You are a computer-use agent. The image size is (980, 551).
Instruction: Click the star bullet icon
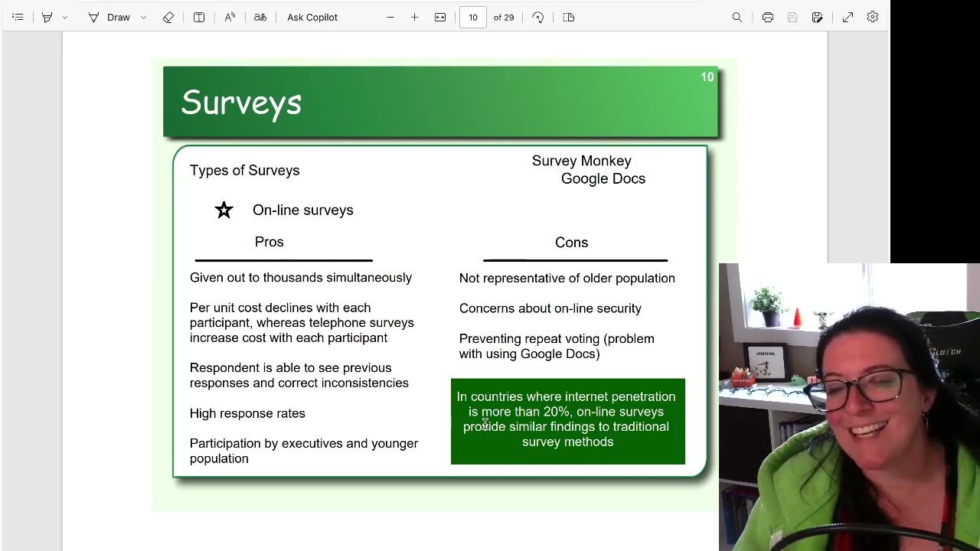(x=224, y=210)
